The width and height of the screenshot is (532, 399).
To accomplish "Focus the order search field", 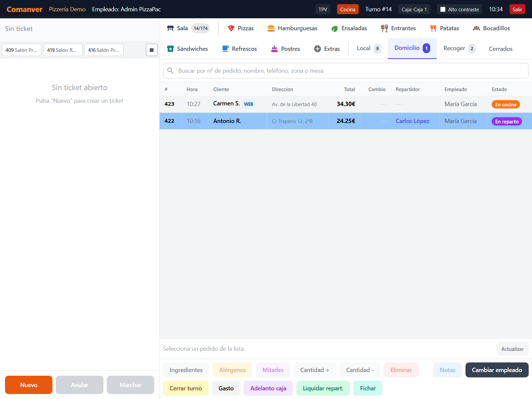I will [x=345, y=70].
